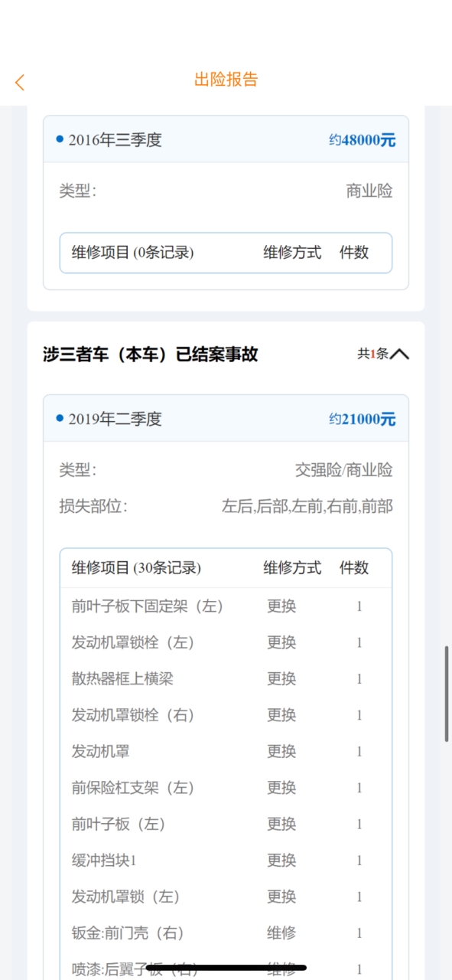The height and width of the screenshot is (980, 452).
Task: Tap the orange back arrow icon
Action: (20, 82)
